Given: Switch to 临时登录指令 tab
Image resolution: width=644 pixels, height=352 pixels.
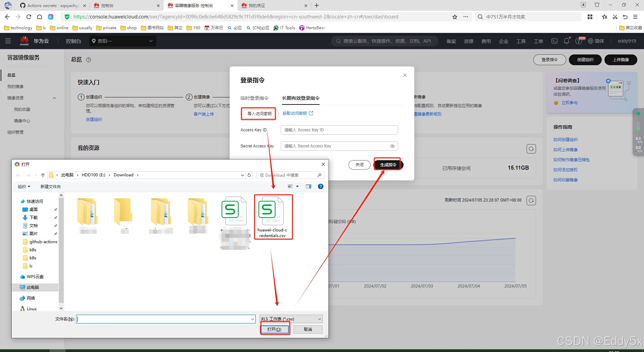Looking at the screenshot, I should [255, 98].
